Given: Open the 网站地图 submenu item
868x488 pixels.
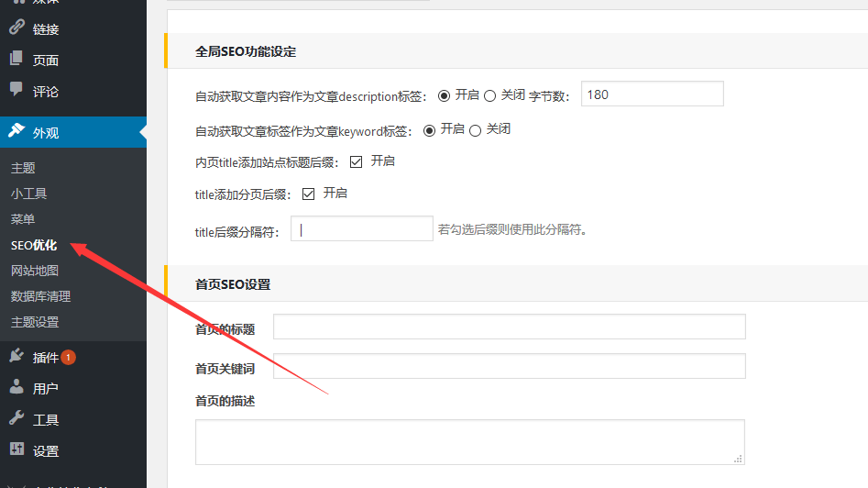Looking at the screenshot, I should pyautogui.click(x=35, y=271).
